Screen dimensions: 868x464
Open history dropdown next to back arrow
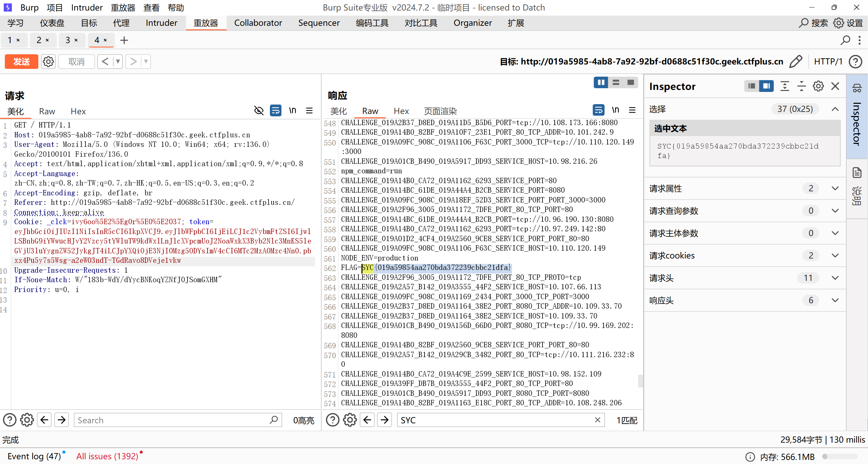coord(118,62)
